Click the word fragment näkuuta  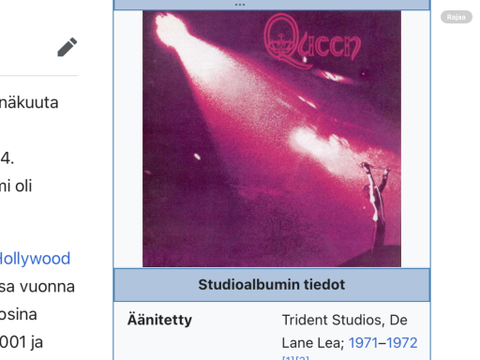[29, 102]
